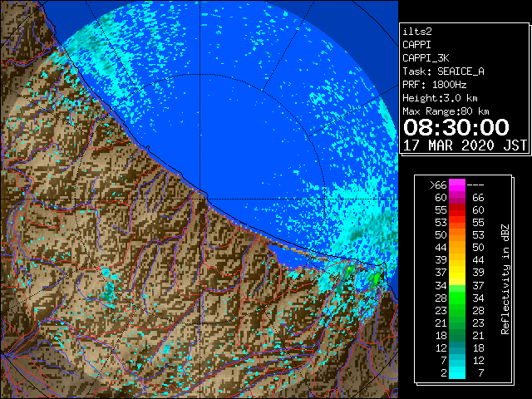Select the '---' legend upper bound label
This screenshot has height=399, width=532.
click(475, 185)
